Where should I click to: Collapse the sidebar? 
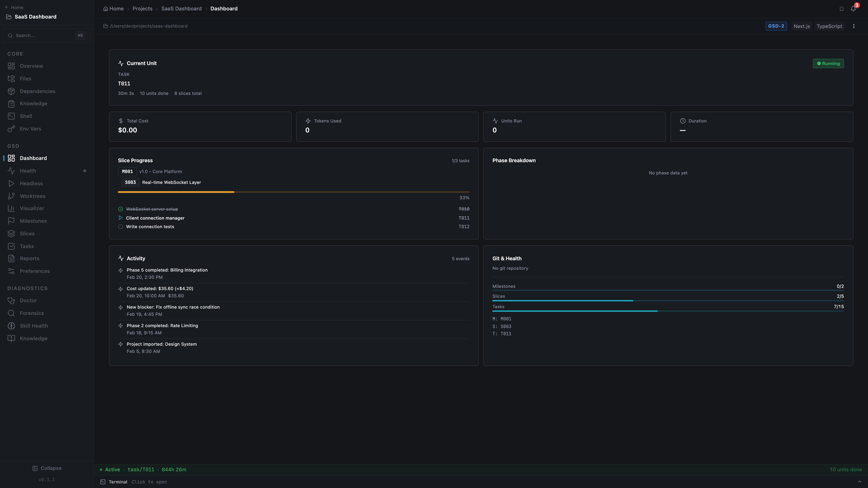[47, 468]
